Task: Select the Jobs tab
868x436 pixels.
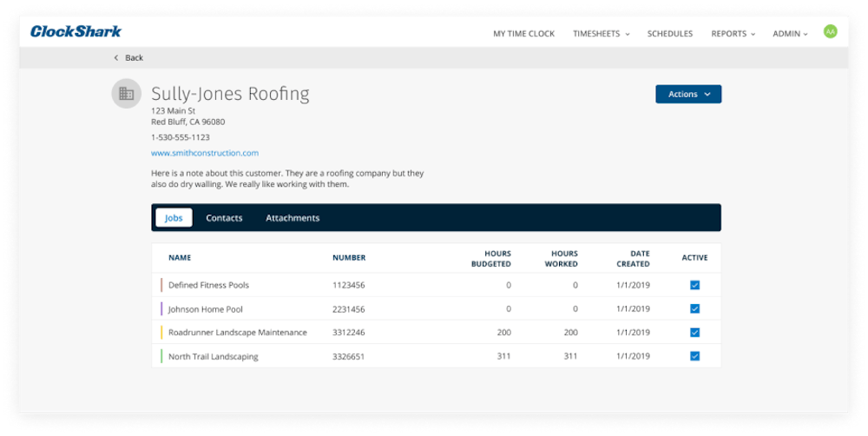Action: [174, 218]
